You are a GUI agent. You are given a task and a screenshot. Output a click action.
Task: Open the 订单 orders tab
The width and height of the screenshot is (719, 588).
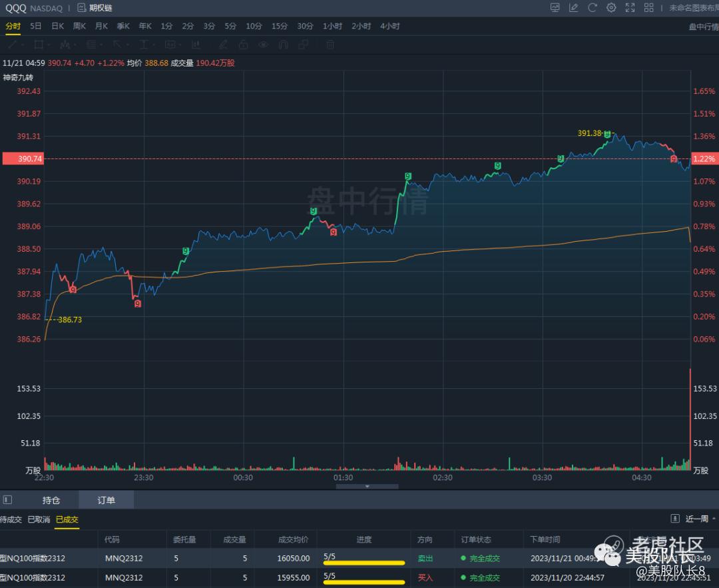click(106, 500)
